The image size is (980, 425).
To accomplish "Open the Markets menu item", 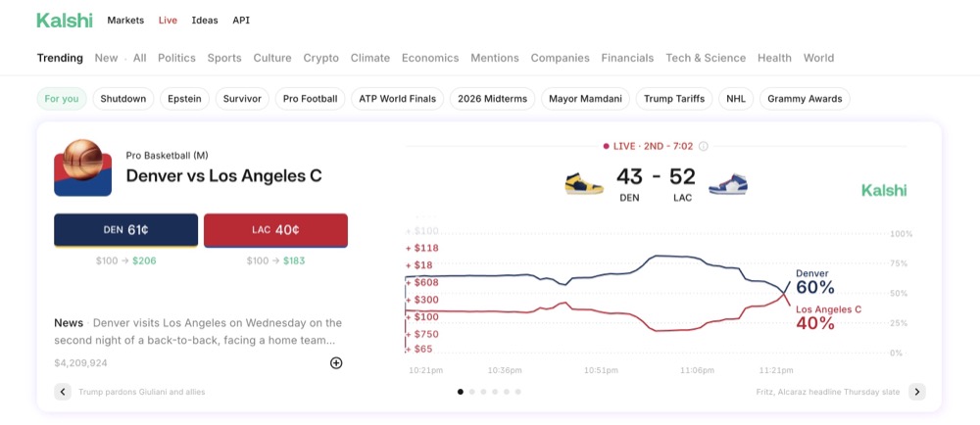I will (125, 21).
